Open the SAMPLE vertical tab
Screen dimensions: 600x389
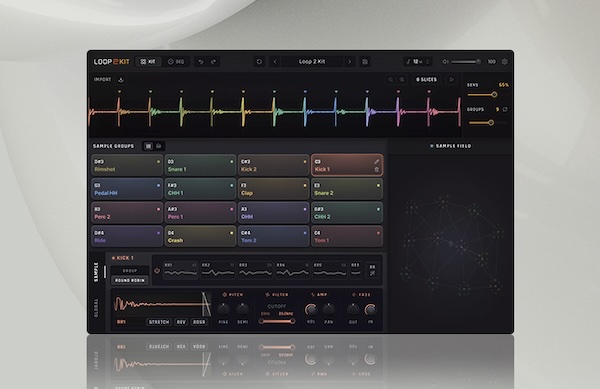click(96, 272)
